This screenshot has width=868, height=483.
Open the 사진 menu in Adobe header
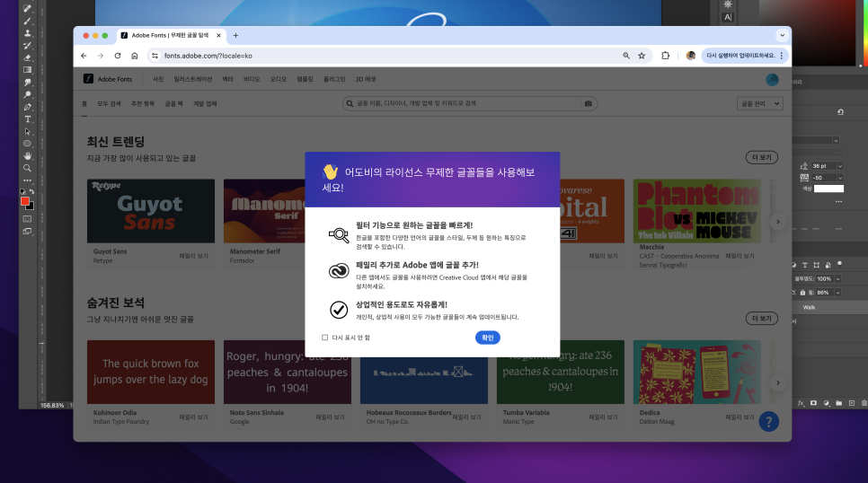click(x=158, y=79)
